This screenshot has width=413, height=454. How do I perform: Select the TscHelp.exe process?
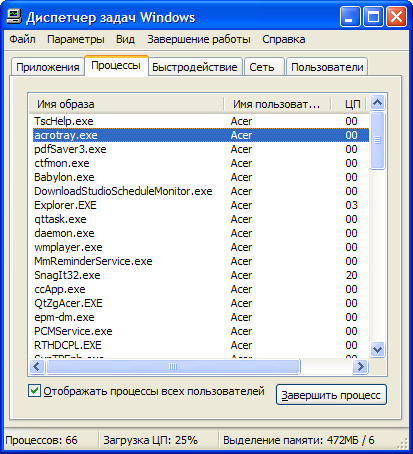coord(201,121)
